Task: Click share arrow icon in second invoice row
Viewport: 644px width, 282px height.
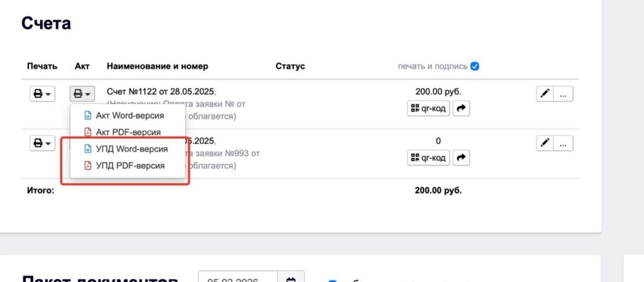Action: coord(461,158)
